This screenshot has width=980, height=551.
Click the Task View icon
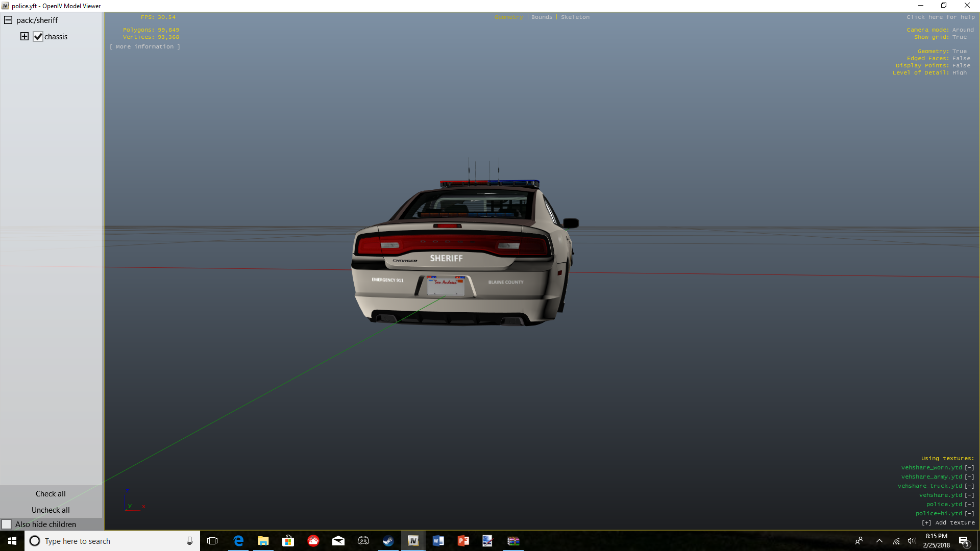(212, 541)
